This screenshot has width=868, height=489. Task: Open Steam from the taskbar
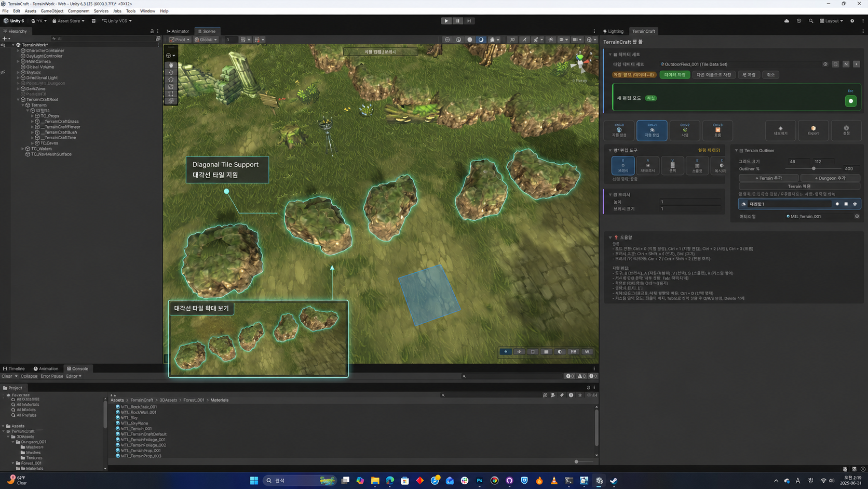[x=614, y=481]
